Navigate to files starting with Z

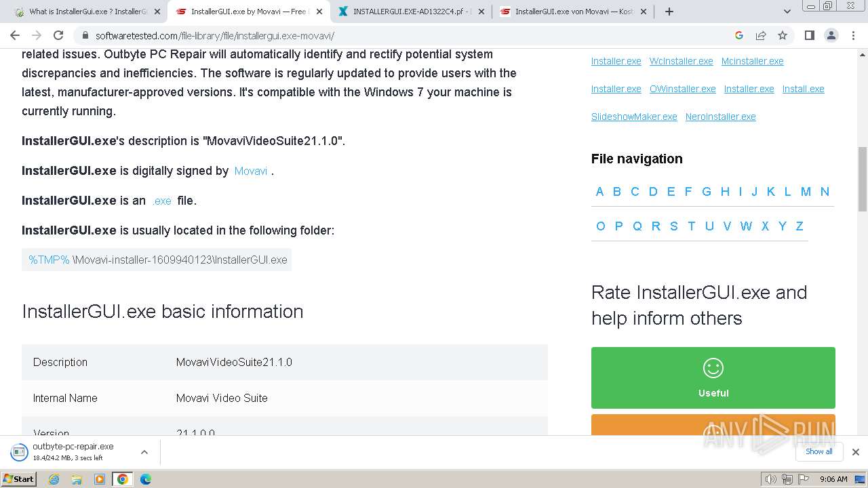pos(800,226)
